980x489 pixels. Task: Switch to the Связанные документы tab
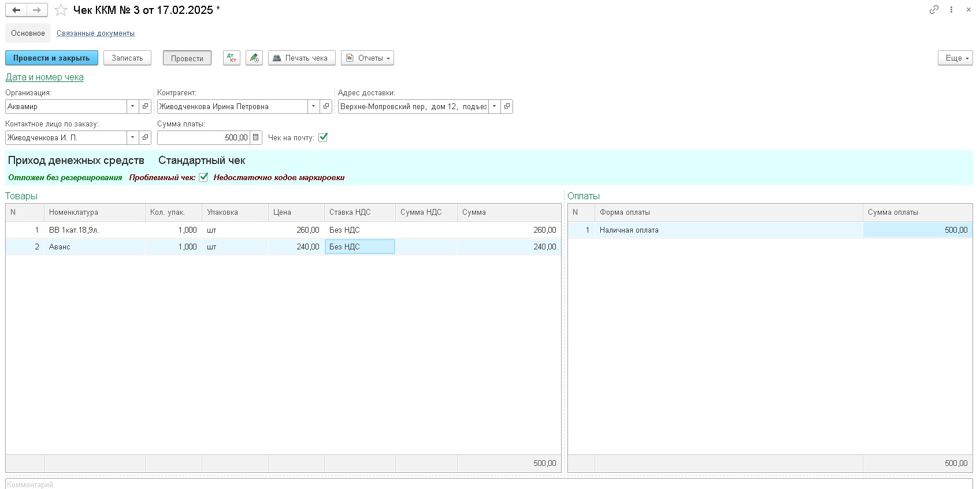click(x=95, y=33)
